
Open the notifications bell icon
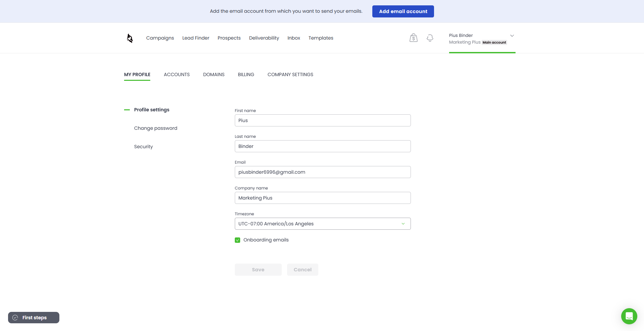click(x=430, y=38)
